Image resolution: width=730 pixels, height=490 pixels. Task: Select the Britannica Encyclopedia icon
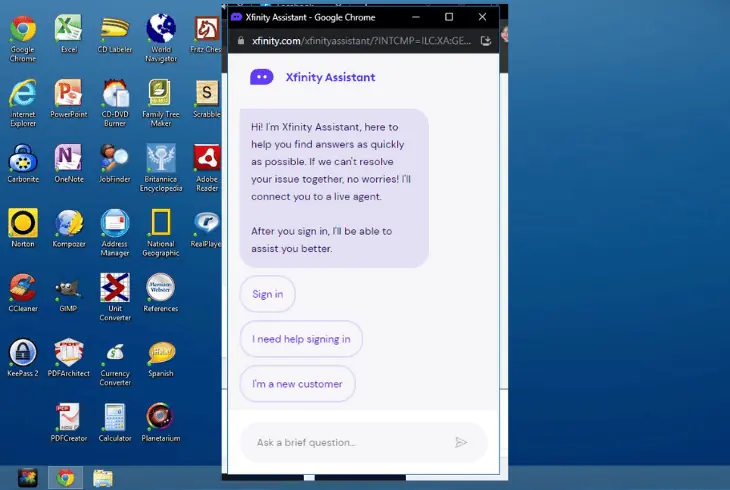161,168
